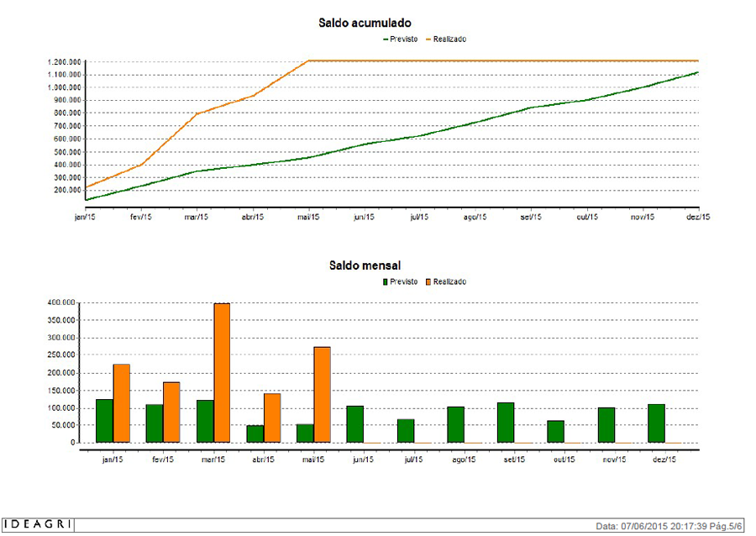This screenshot has width=756, height=536.
Task: Click the "700.000" y-axis label
Action: pos(67,126)
